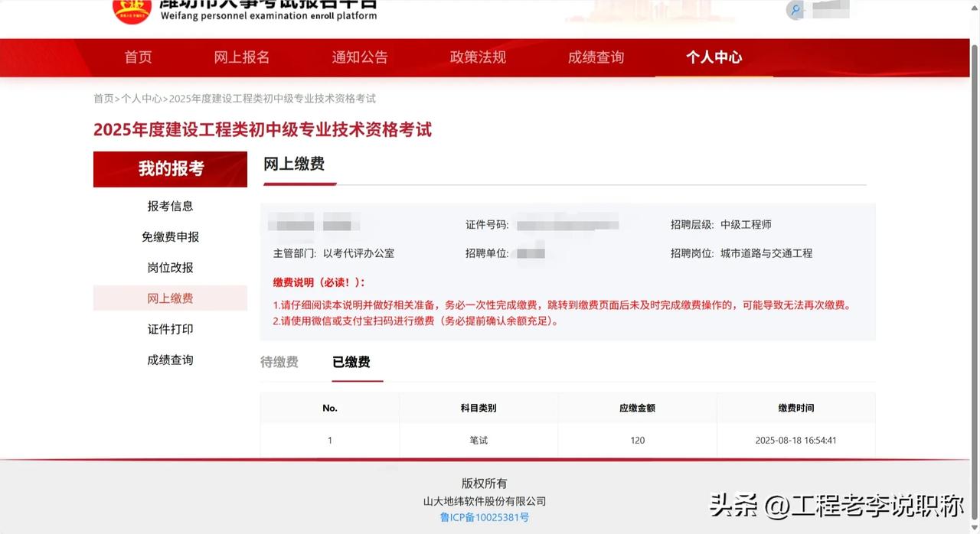Open 报考信息 in the sidebar
This screenshot has width=980, height=534.
170,206
